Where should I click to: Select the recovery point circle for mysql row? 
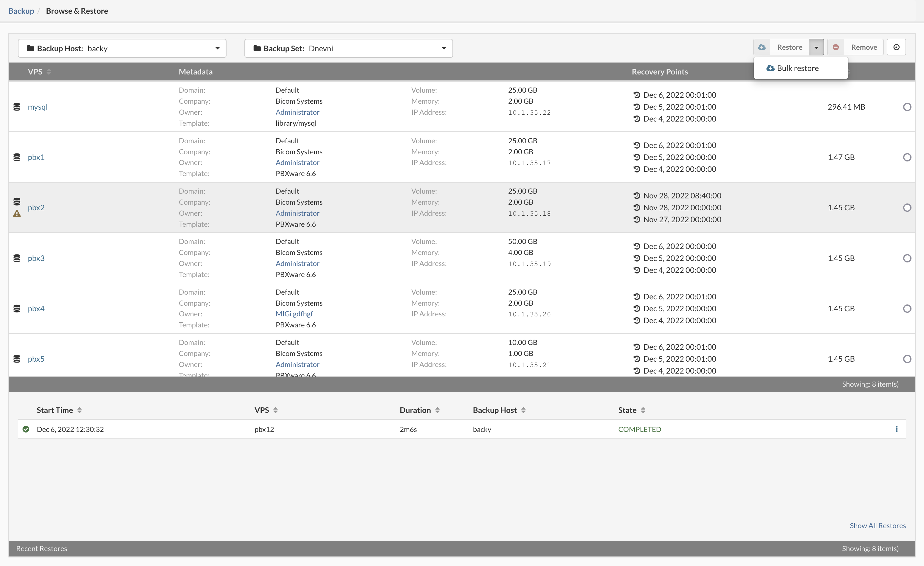907,107
